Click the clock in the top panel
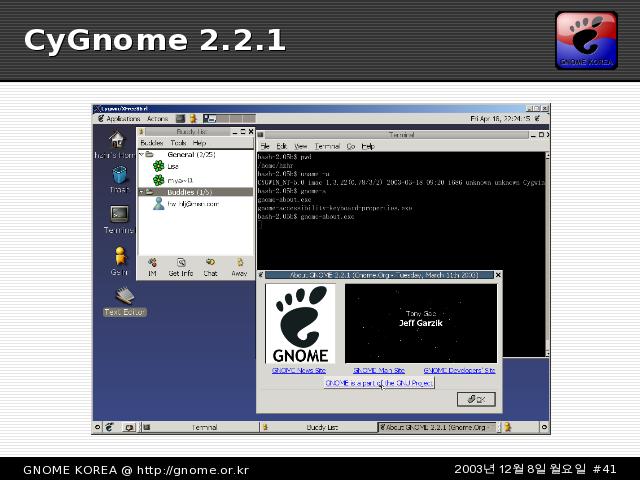The height and width of the screenshot is (480, 640). 500,119
